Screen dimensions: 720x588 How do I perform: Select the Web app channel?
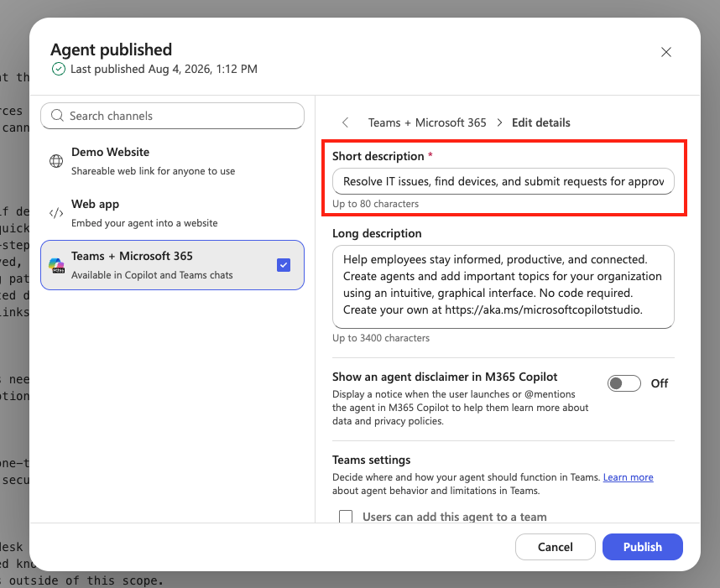(x=172, y=213)
